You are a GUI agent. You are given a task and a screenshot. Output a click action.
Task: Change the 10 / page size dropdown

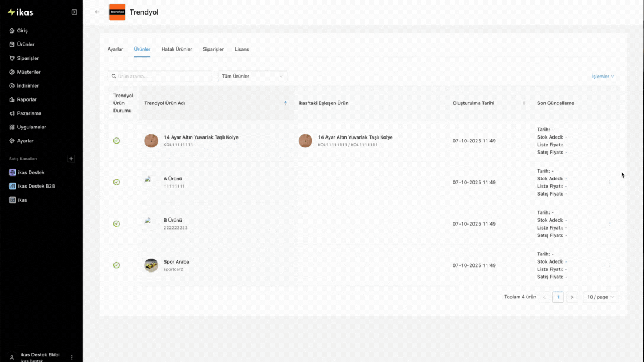(600, 297)
